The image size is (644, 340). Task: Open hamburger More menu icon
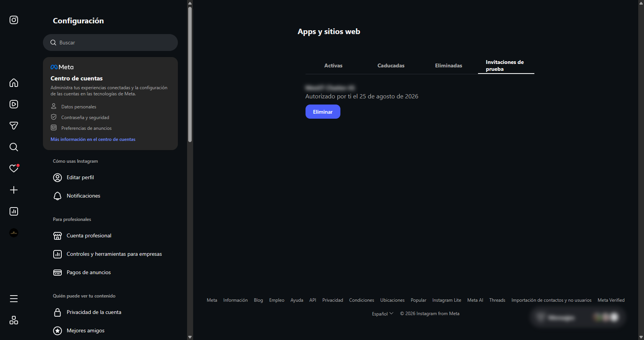coord(14,299)
